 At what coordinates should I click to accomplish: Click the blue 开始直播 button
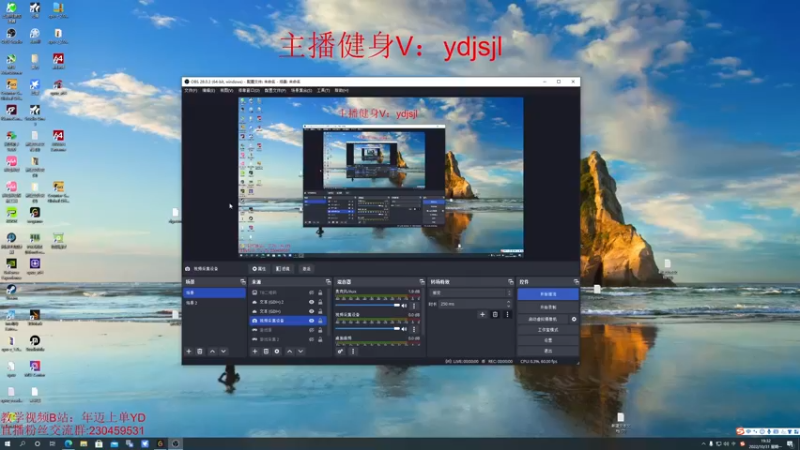(x=548, y=294)
